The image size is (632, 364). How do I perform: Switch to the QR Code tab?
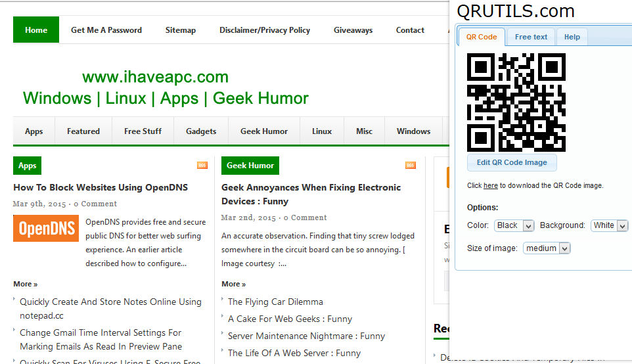tap(482, 37)
